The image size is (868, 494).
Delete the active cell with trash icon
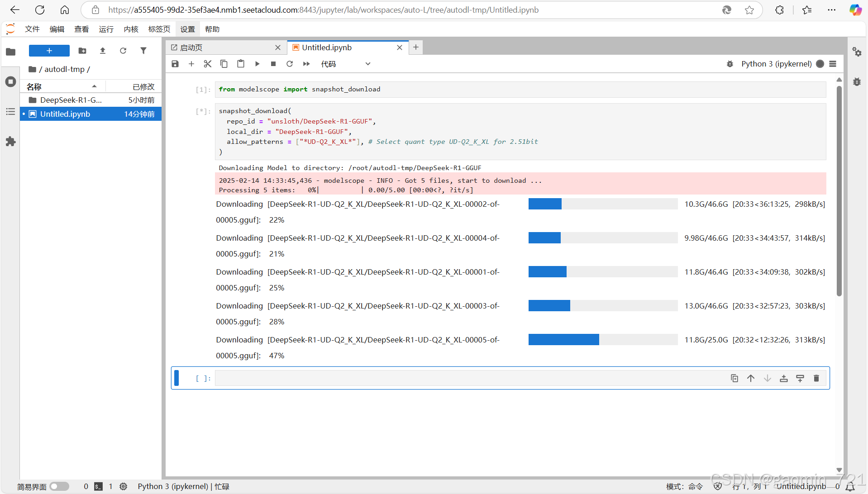pos(816,378)
